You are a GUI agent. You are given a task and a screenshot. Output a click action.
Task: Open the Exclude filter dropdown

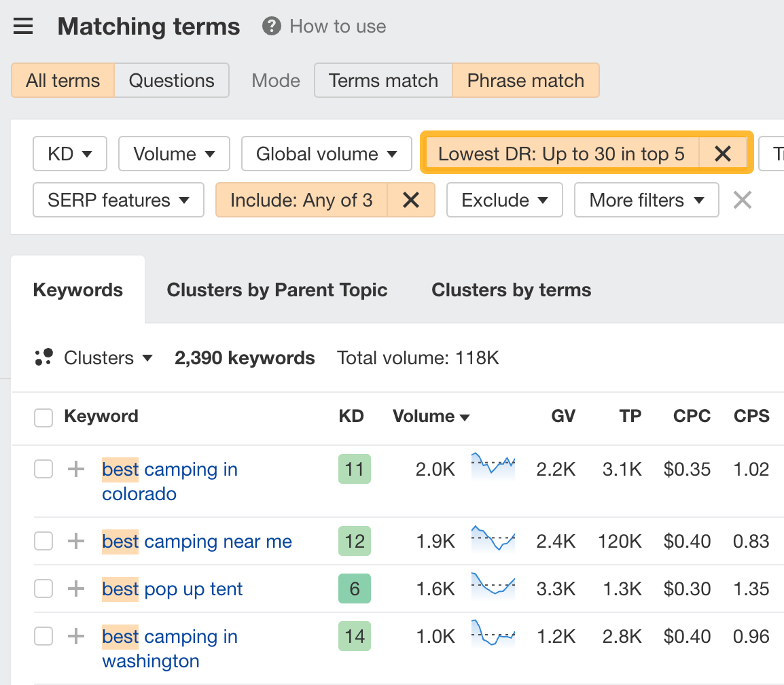(504, 200)
